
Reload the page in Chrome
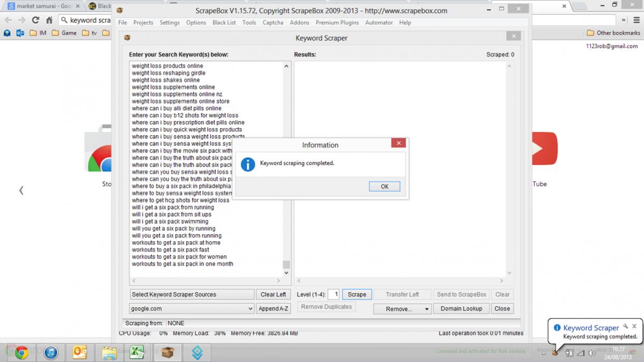(35, 20)
